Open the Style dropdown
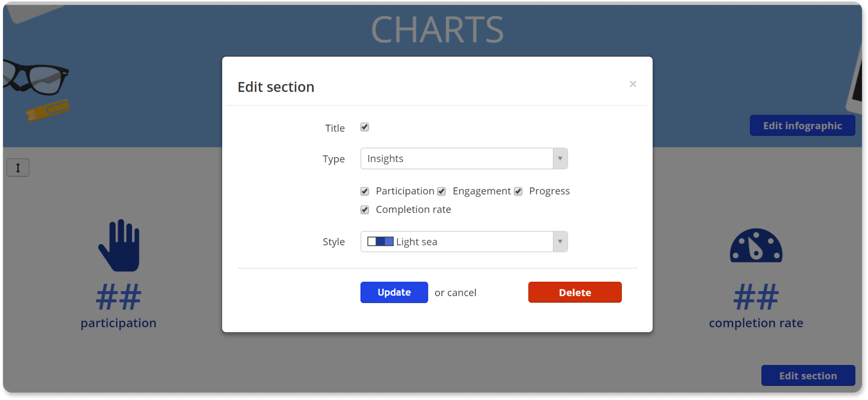This screenshot has height=400, width=868. coord(559,241)
